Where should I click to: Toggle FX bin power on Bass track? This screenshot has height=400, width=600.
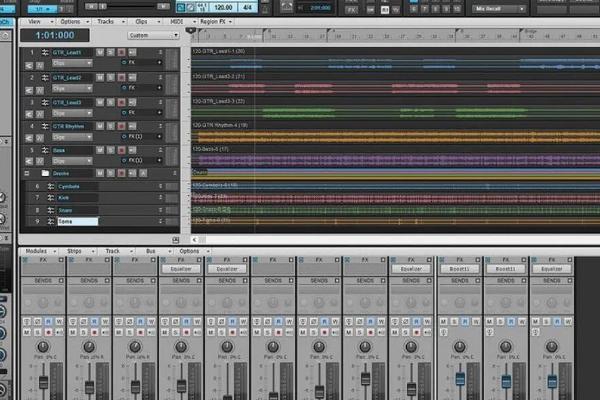point(124,160)
